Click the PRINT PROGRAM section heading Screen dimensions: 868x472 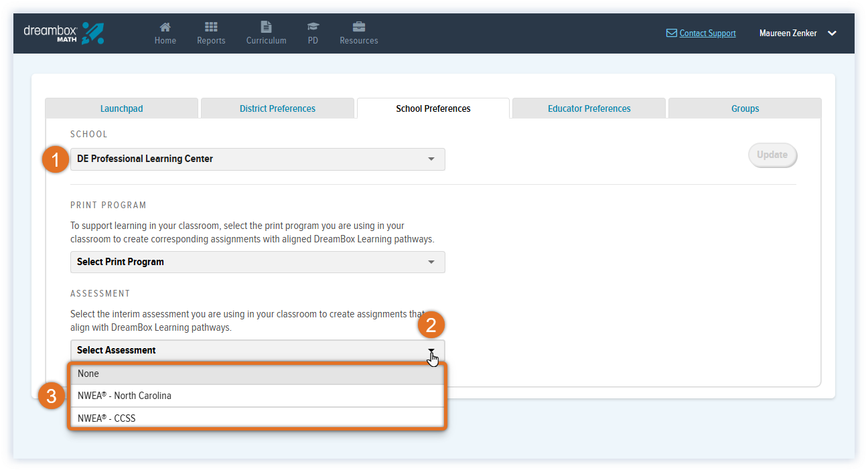pyautogui.click(x=108, y=205)
